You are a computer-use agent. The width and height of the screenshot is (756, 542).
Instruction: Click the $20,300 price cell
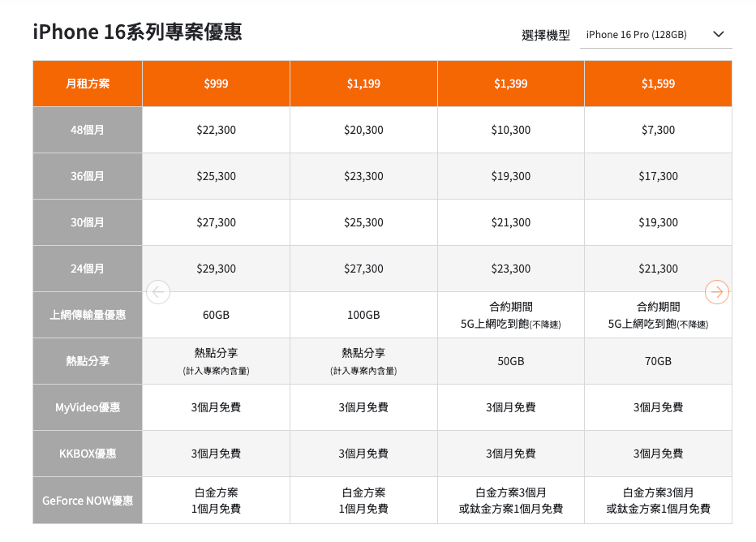pos(363,130)
